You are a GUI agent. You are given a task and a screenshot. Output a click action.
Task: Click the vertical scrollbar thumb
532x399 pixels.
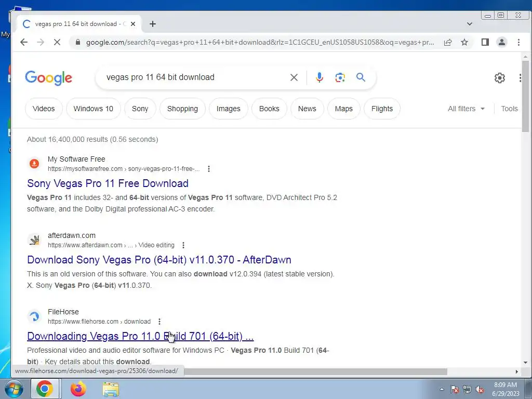pyautogui.click(x=525, y=96)
